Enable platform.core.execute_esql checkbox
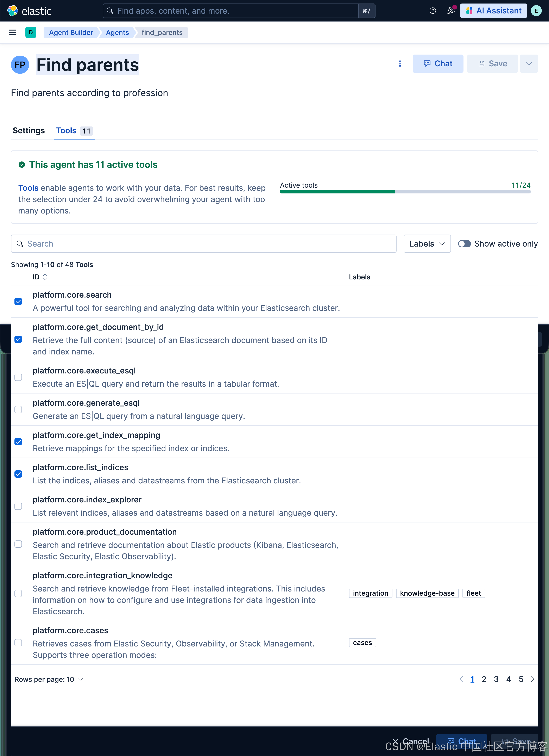 click(18, 377)
